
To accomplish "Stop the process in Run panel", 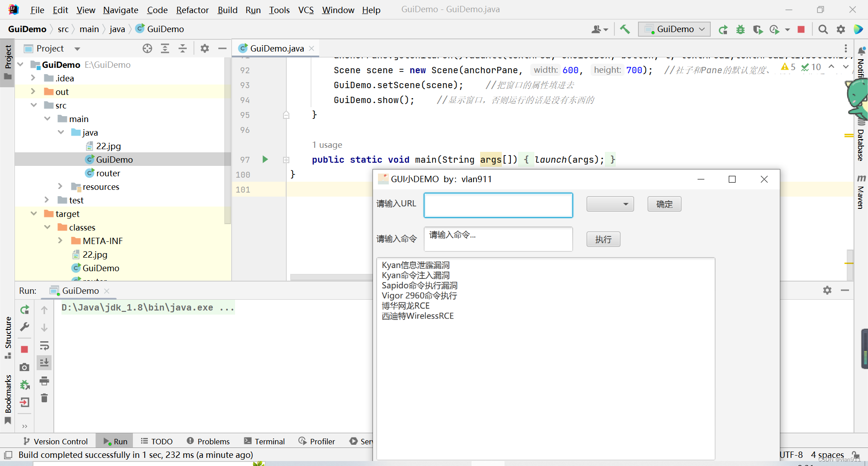I will point(25,349).
